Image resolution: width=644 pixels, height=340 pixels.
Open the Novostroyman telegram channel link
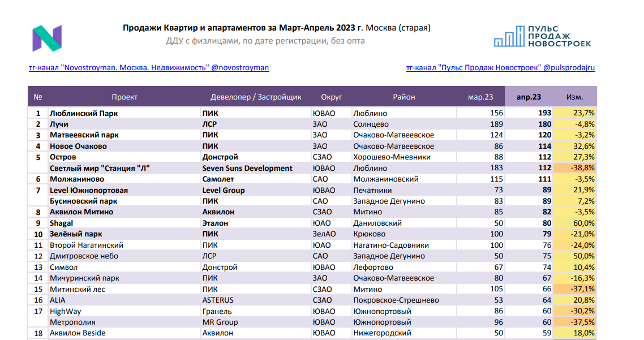click(x=149, y=68)
